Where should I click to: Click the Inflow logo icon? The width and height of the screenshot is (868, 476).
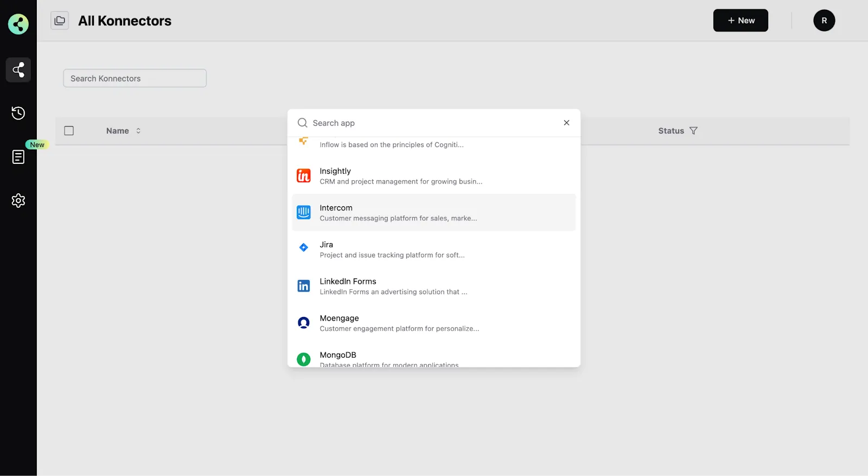[x=304, y=141]
